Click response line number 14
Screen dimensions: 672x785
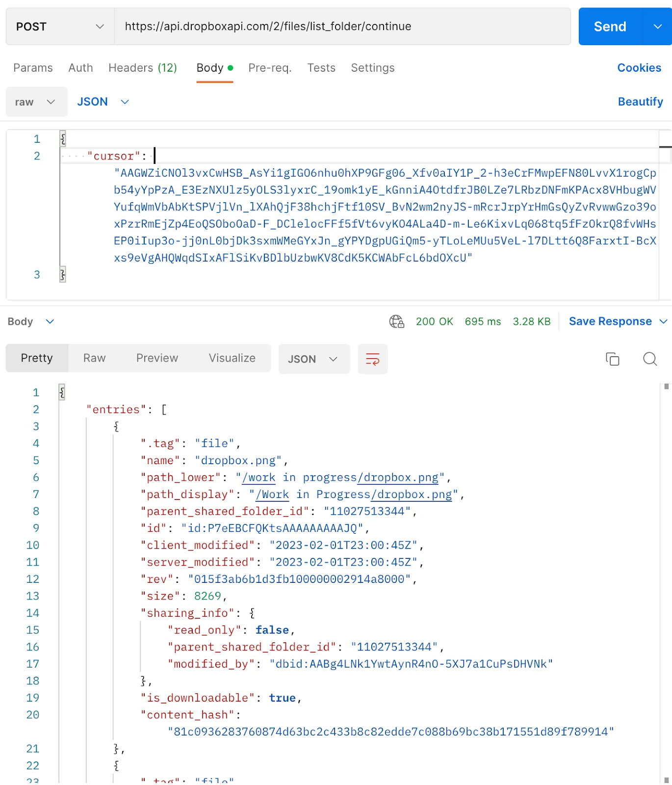coord(33,613)
